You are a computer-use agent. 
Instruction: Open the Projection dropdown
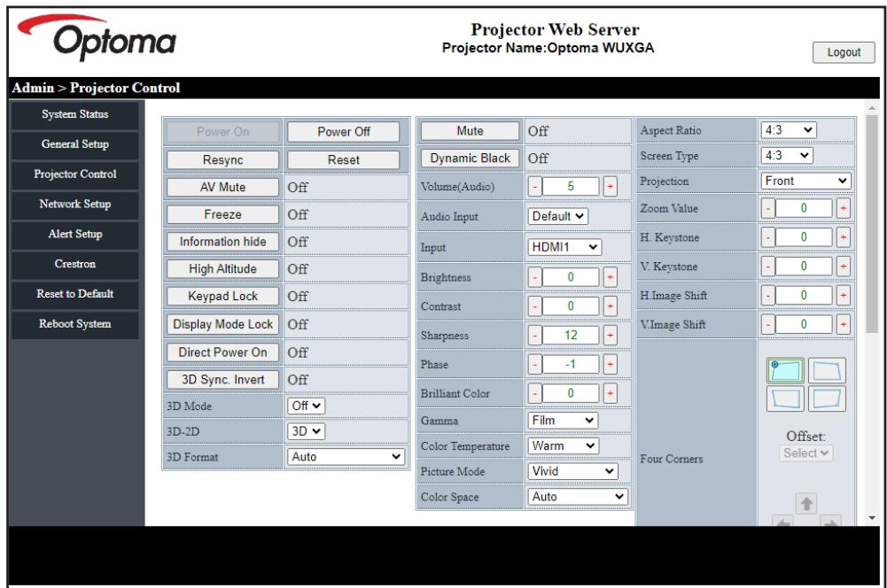point(806,181)
